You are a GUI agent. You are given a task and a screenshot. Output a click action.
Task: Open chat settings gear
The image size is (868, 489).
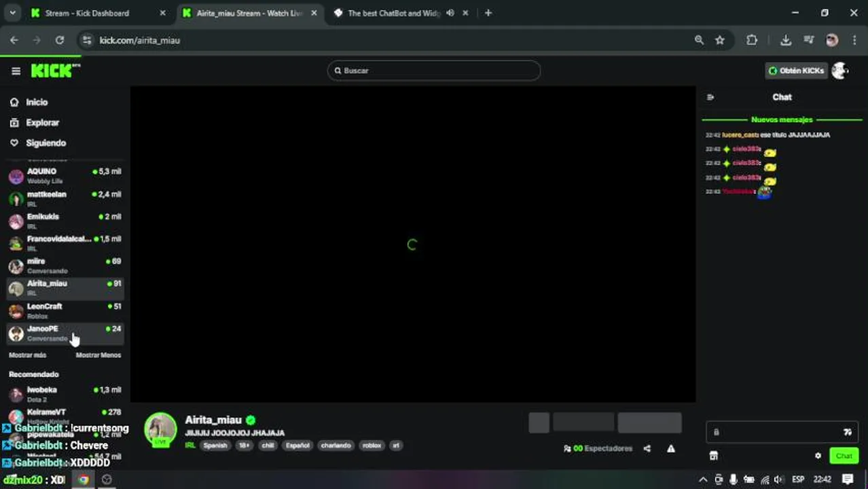tap(818, 456)
